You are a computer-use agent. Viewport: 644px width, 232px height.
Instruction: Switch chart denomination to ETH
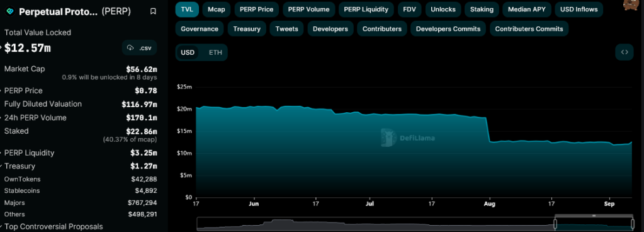(215, 52)
